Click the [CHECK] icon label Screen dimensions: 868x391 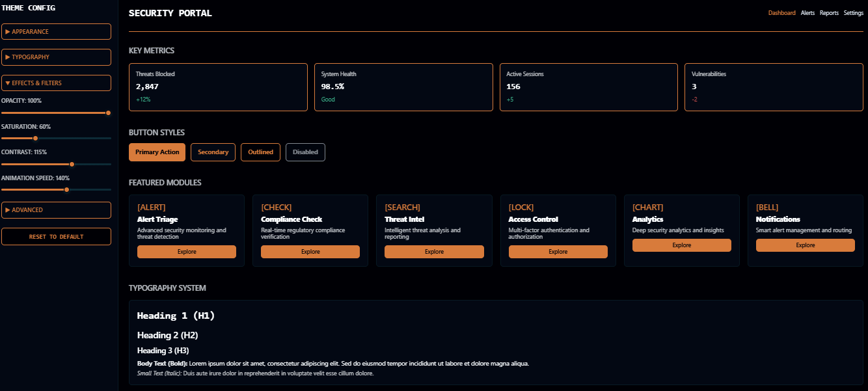[277, 208]
